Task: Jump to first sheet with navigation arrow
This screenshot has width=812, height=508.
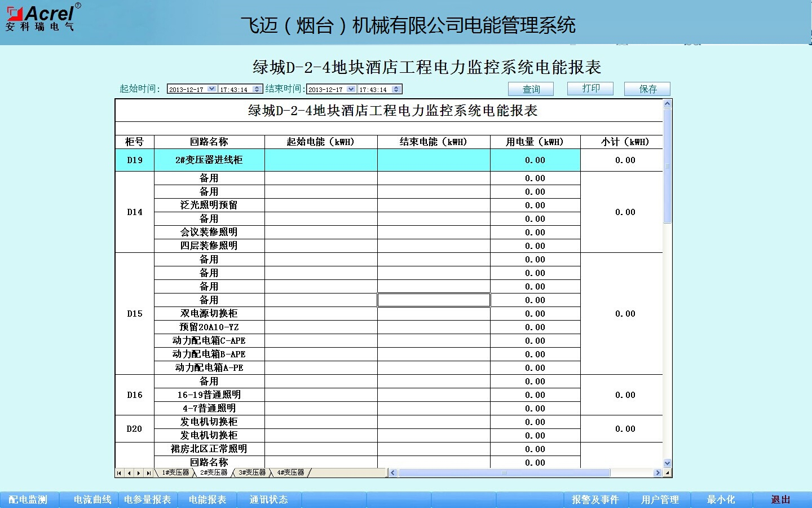Action: click(119, 473)
